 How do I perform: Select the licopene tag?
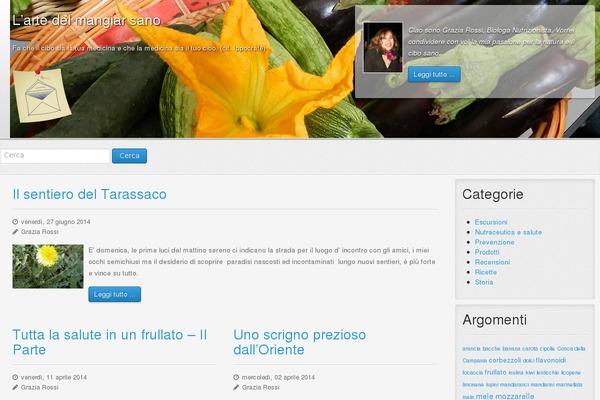click(571, 372)
